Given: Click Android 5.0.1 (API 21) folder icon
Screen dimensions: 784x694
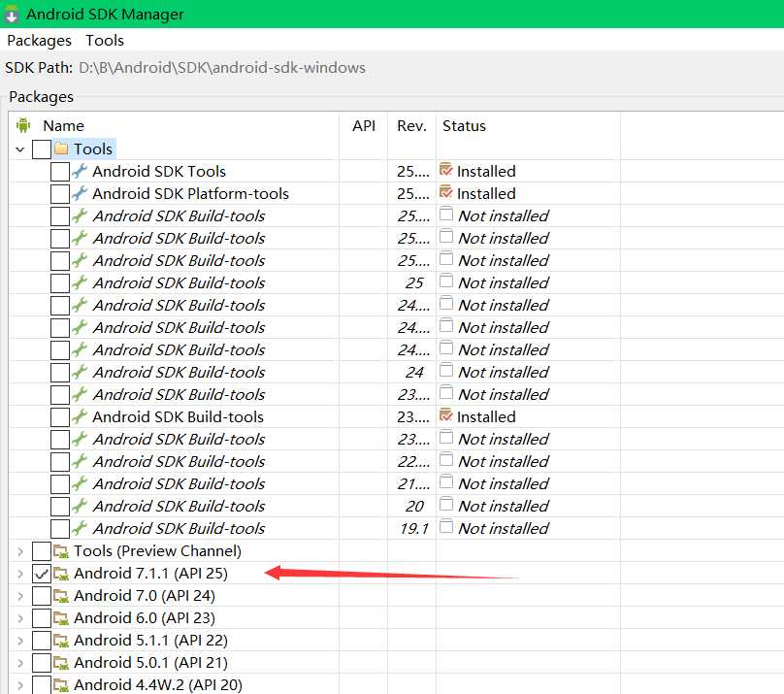Looking at the screenshot, I should pyautogui.click(x=61, y=663).
